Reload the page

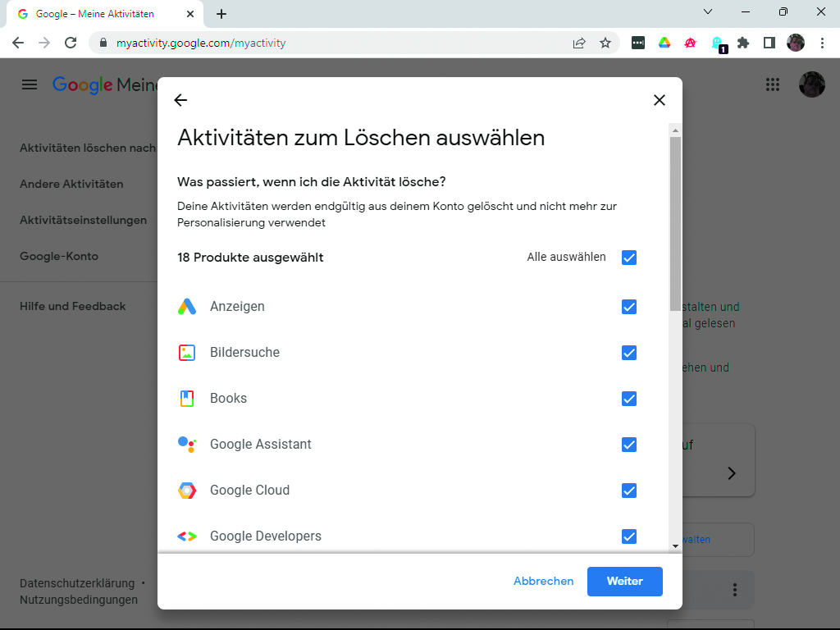point(71,43)
